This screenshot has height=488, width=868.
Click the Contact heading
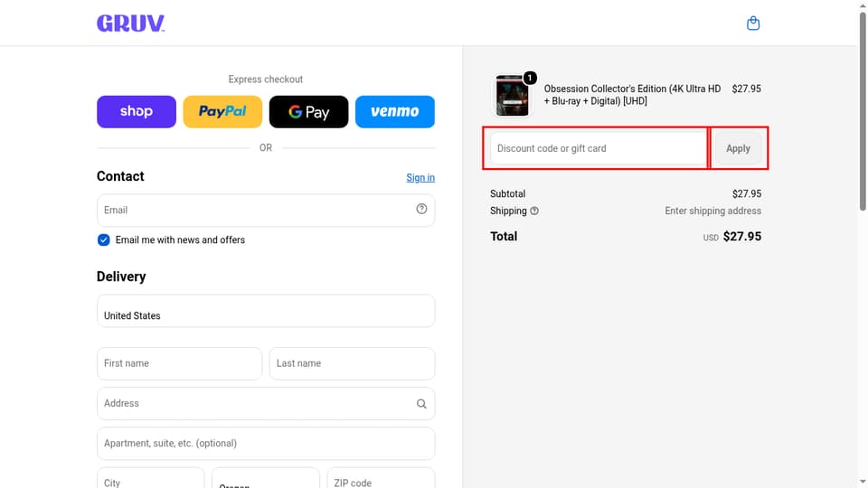[120, 176]
